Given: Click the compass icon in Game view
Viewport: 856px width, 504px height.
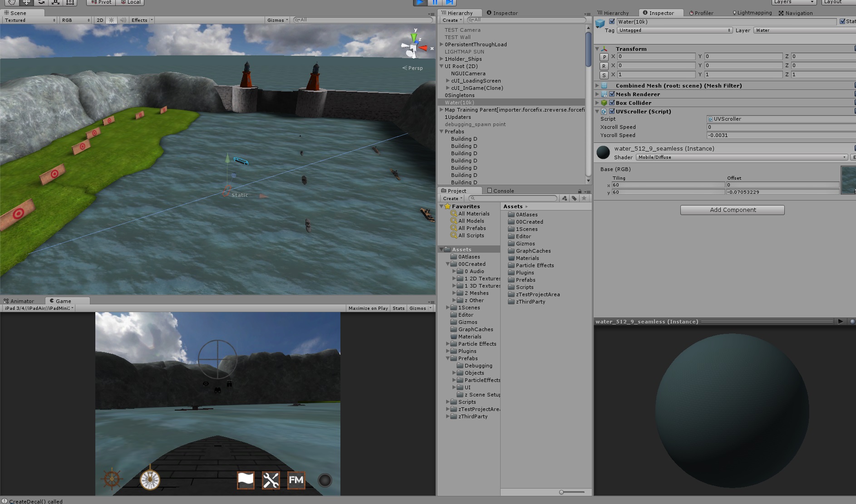Looking at the screenshot, I should pyautogui.click(x=150, y=480).
